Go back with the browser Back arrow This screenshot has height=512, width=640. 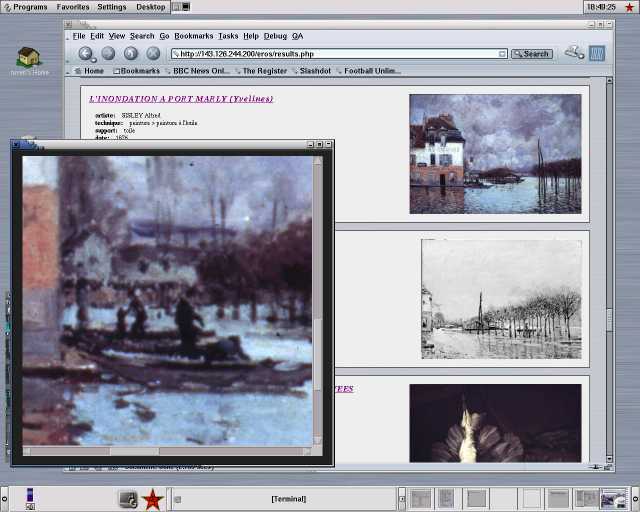[x=85, y=53]
